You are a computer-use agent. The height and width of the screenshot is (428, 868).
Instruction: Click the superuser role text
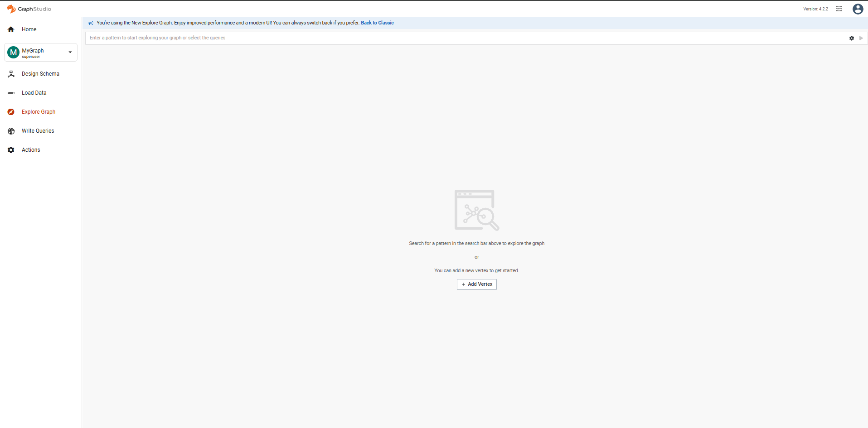point(31,57)
